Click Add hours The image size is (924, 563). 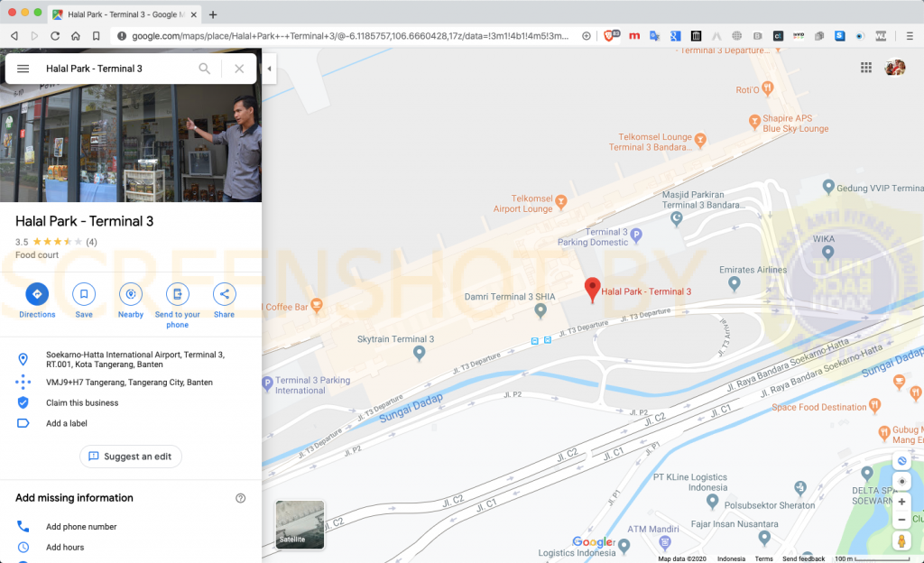(x=65, y=547)
